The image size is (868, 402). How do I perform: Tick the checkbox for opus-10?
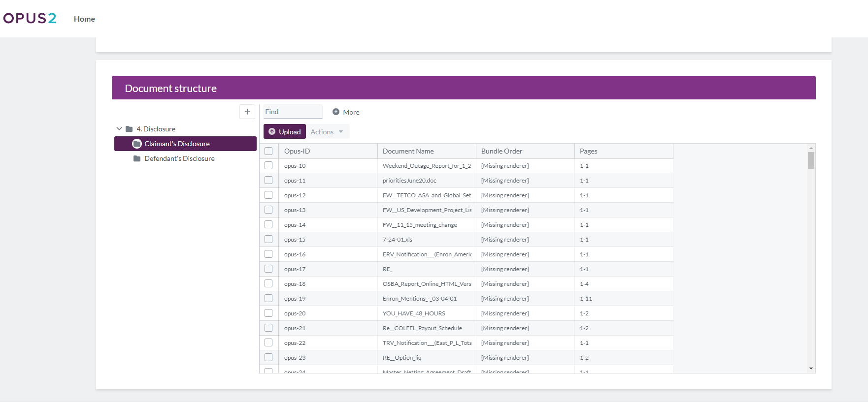pyautogui.click(x=268, y=166)
